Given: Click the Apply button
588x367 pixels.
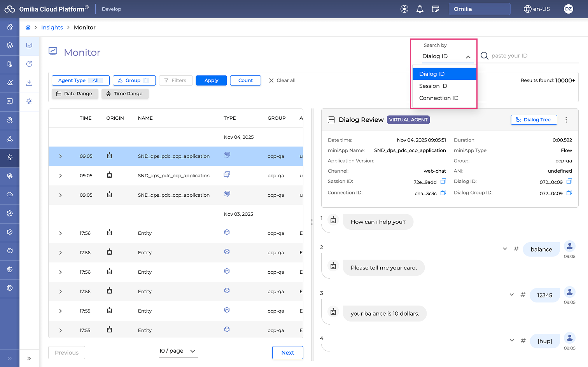Looking at the screenshot, I should tap(211, 80).
